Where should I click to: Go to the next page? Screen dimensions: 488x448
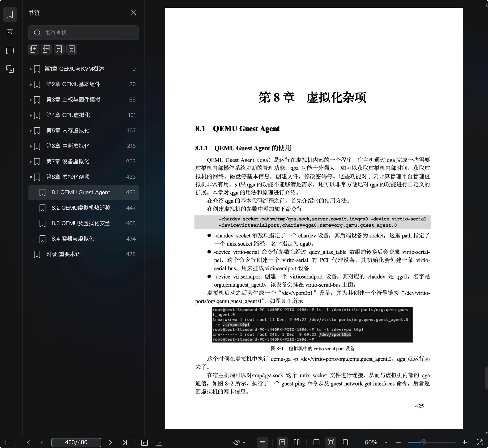click(x=110, y=442)
